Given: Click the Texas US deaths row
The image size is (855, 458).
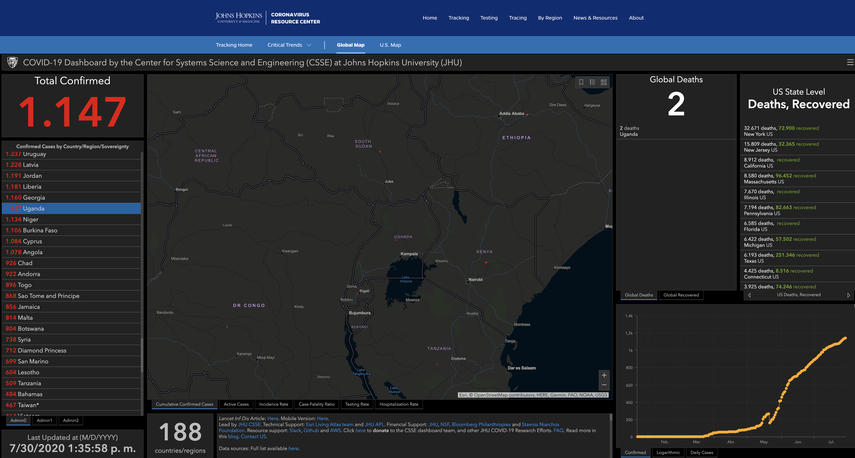Looking at the screenshot, I should click(796, 257).
